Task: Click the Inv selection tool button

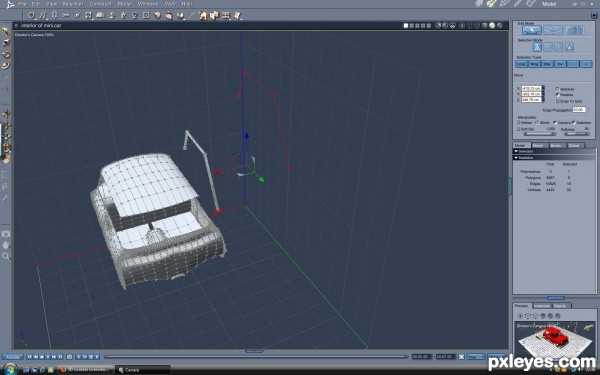Action: point(560,64)
